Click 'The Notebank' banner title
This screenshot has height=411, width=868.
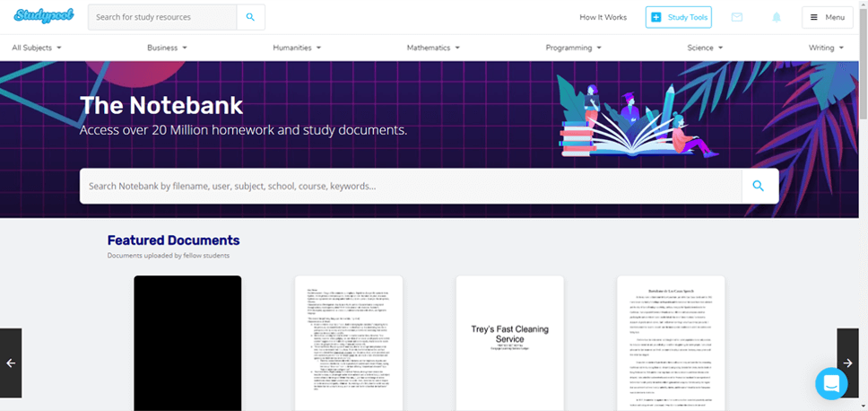[x=161, y=105]
